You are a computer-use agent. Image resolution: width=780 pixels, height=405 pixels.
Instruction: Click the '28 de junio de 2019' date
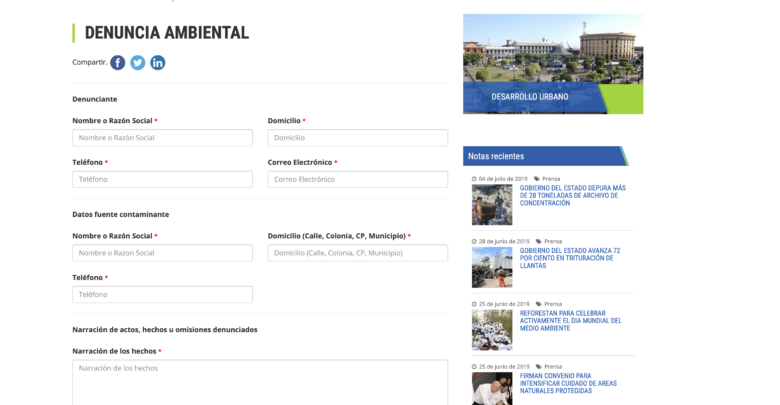coord(504,241)
